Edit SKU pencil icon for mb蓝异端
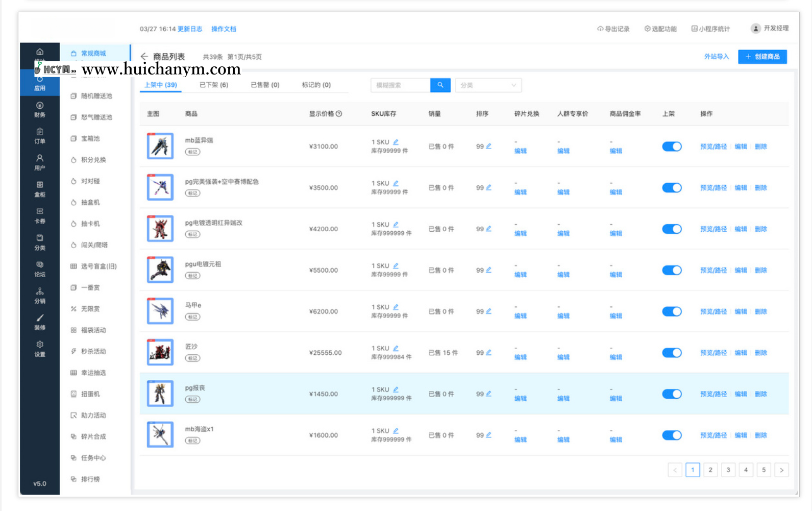 [x=396, y=142]
